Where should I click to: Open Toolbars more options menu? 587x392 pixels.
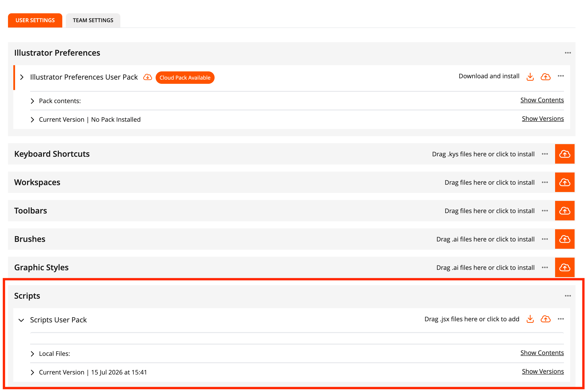[x=545, y=211]
